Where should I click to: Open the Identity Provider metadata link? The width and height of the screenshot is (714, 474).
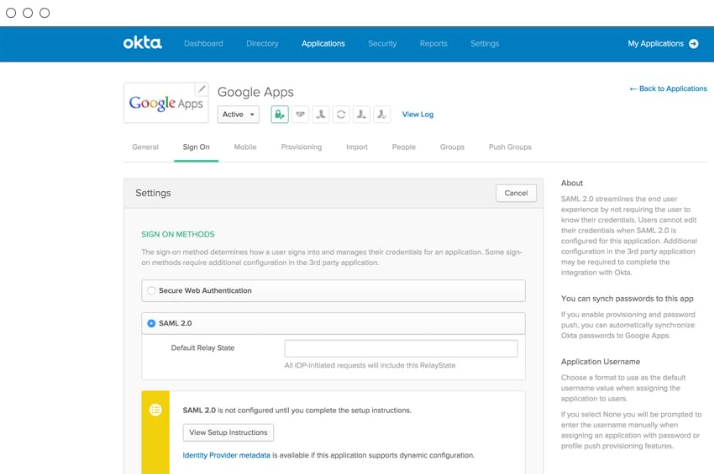point(226,455)
